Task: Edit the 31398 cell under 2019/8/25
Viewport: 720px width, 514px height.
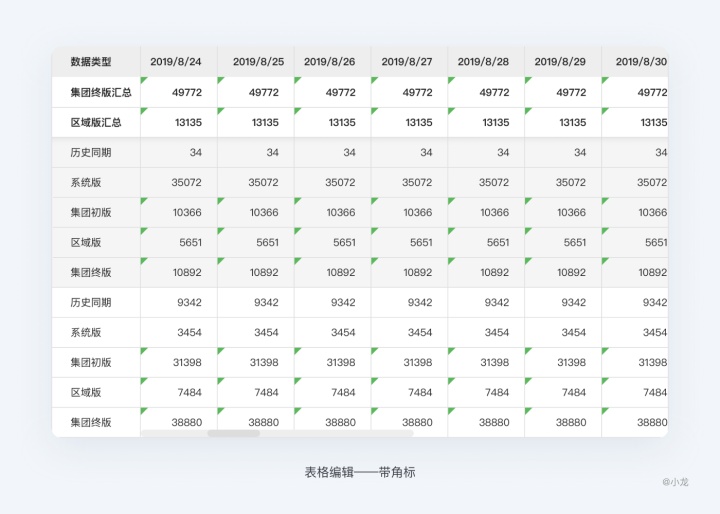Action: pyautogui.click(x=256, y=362)
